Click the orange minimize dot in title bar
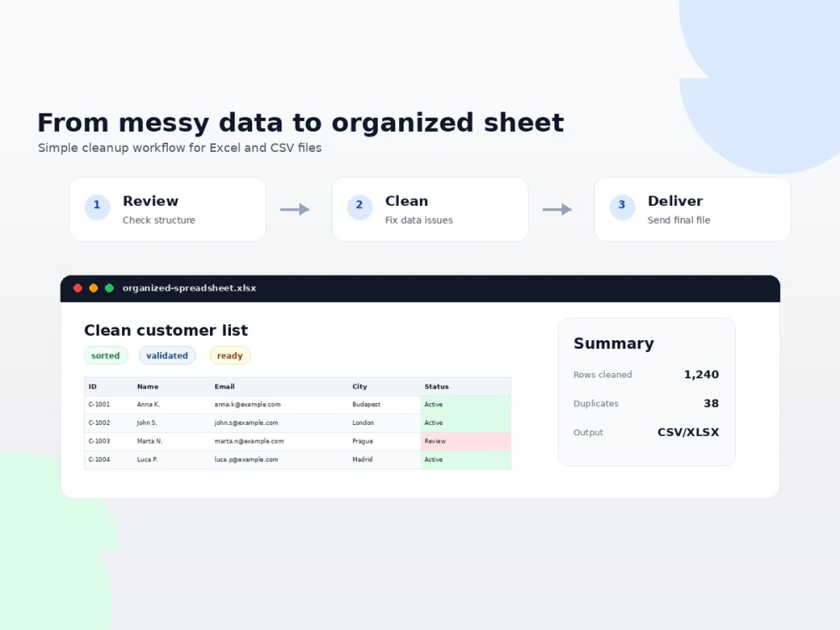Viewport: 840px width, 630px height. (x=93, y=288)
